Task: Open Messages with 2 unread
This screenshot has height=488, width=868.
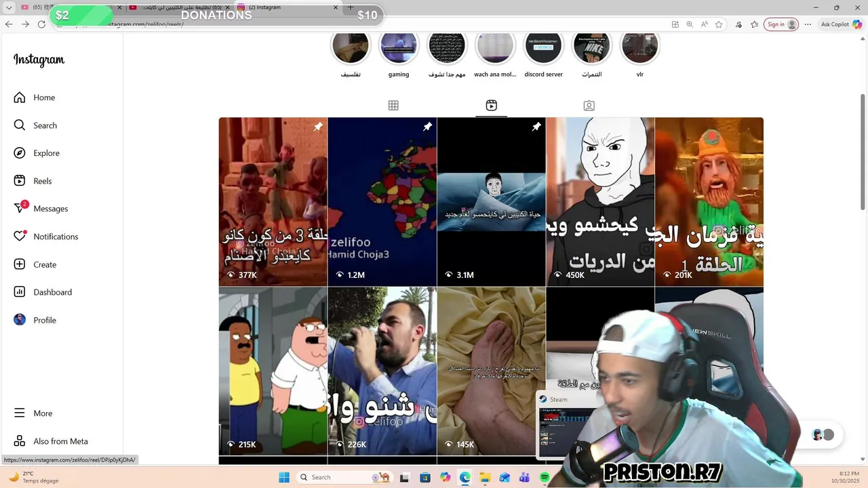Action: (x=41, y=209)
